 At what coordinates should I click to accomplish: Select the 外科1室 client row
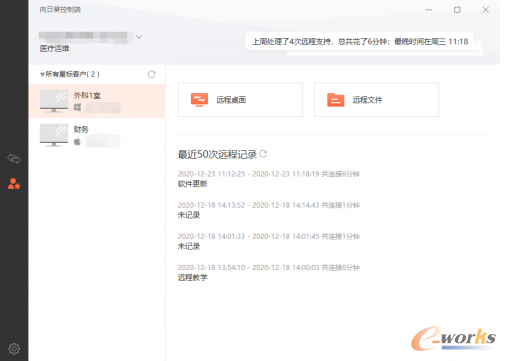[97, 101]
